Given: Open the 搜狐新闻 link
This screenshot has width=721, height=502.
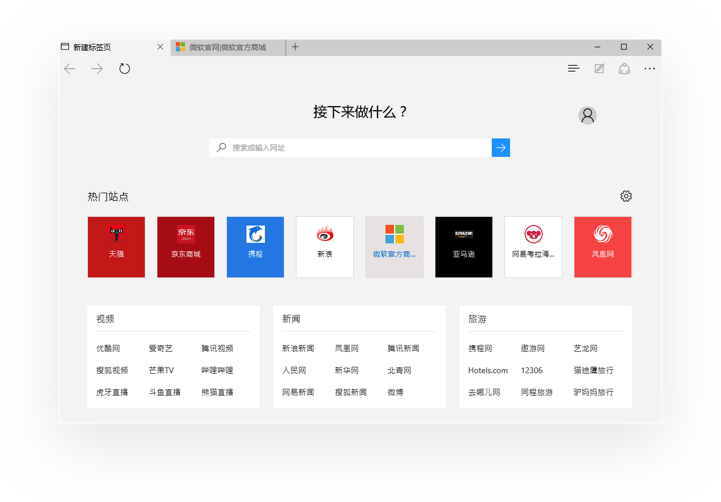Looking at the screenshot, I should pyautogui.click(x=350, y=393).
